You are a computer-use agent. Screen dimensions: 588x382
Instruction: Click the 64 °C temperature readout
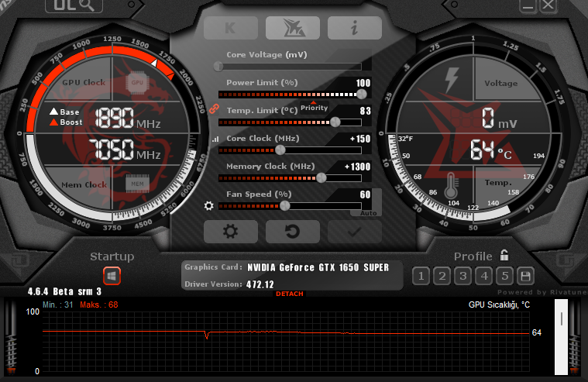pyautogui.click(x=491, y=150)
